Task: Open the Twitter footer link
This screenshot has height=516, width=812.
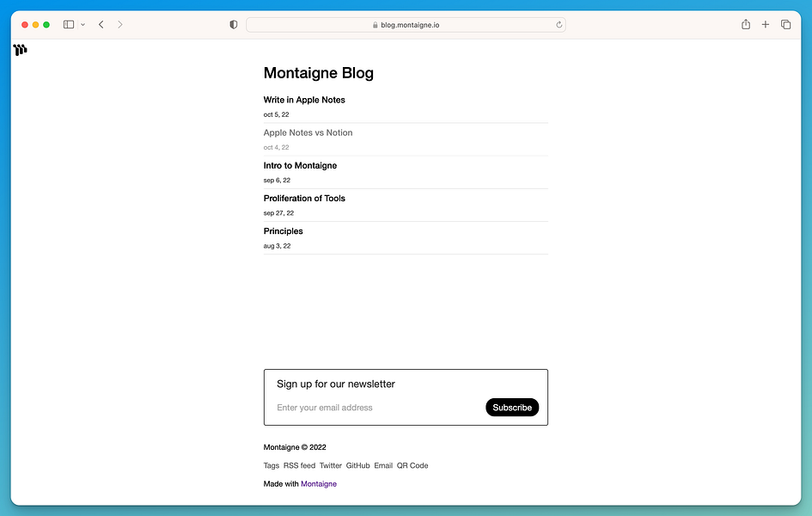Action: coord(331,466)
